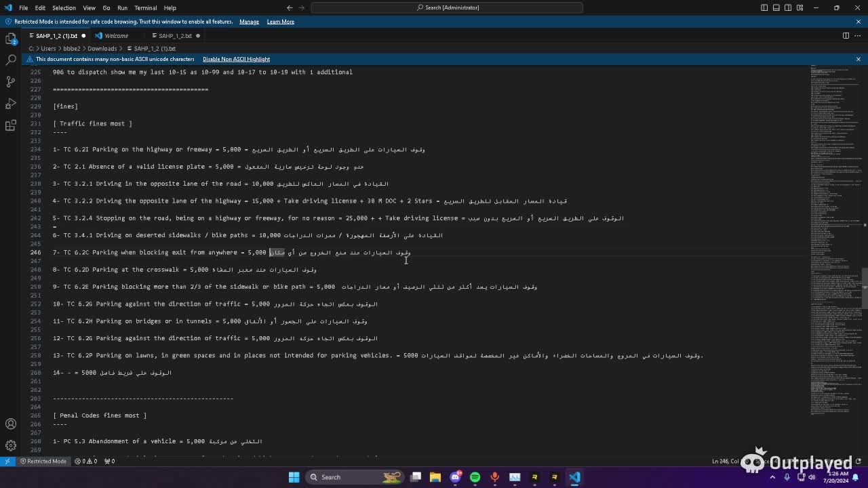Image resolution: width=868 pixels, height=488 pixels.
Task: Open the editor More Actions ellipsis
Action: [858, 35]
